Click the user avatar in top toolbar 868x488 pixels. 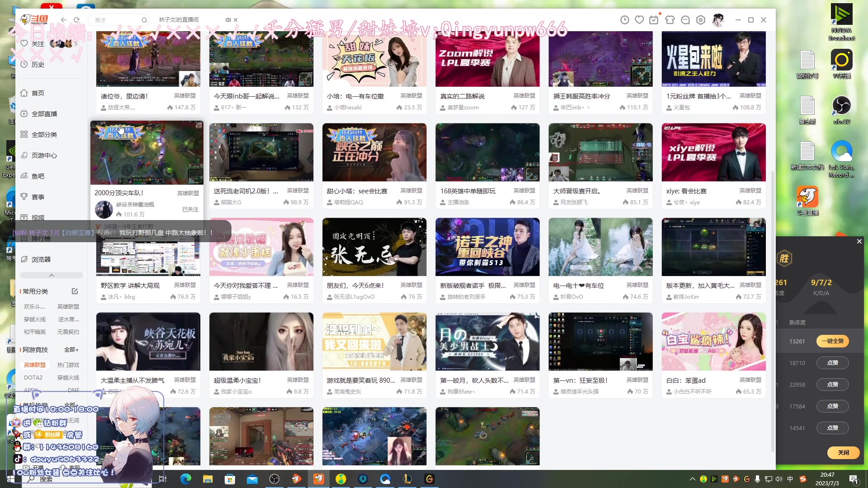(x=718, y=20)
